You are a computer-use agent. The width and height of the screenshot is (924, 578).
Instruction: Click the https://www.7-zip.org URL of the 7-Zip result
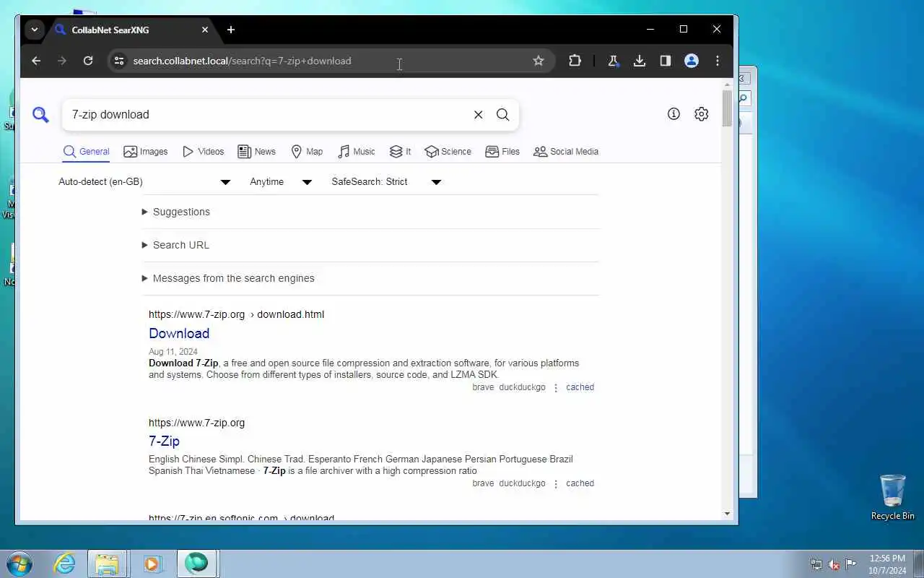tap(196, 423)
